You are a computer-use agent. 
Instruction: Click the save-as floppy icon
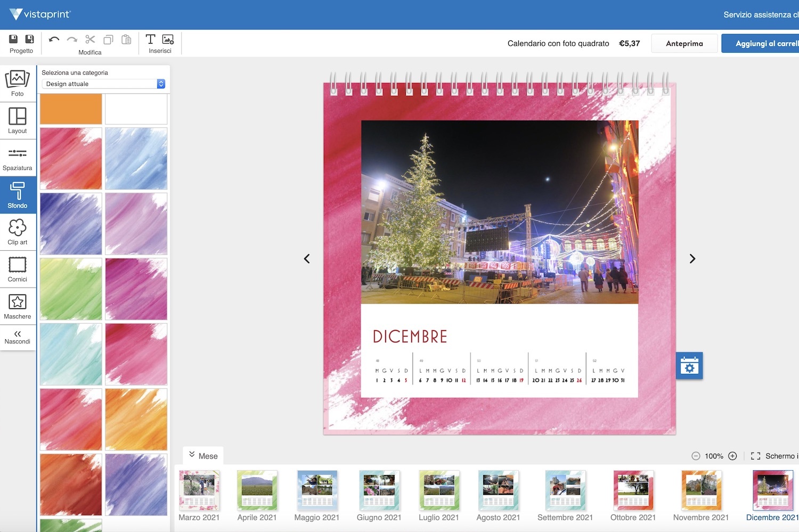click(x=29, y=39)
